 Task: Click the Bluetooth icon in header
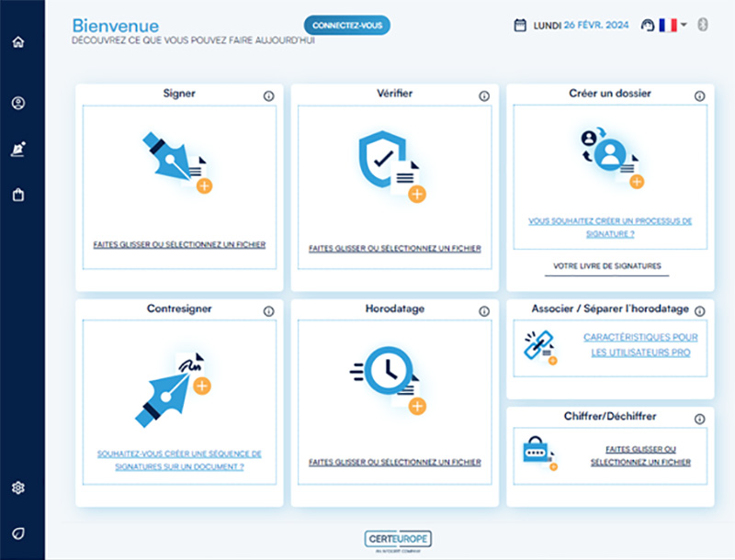pyautogui.click(x=704, y=25)
